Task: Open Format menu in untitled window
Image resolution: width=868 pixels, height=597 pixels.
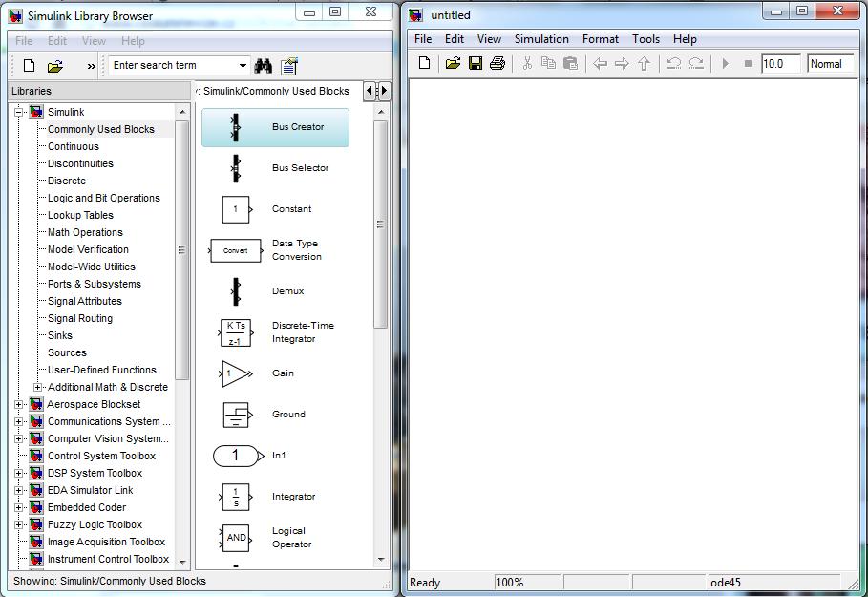Action: tap(600, 39)
